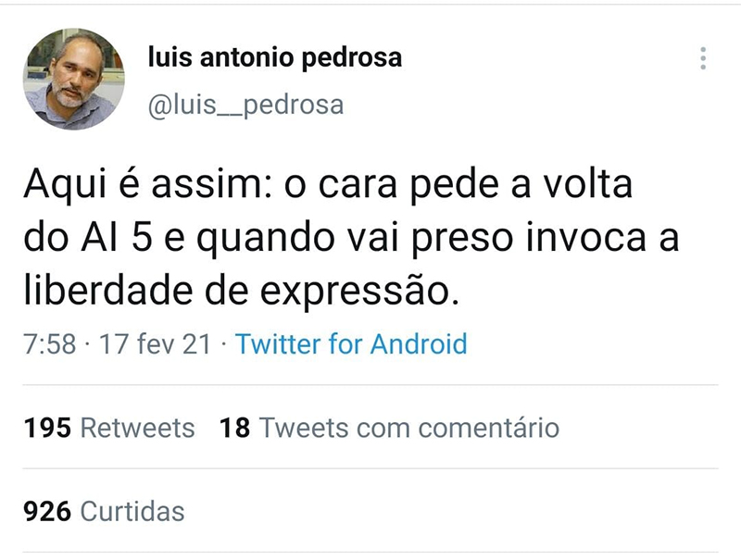The height and width of the screenshot is (560, 741).
Task: Open the 18 Tweets com comentário list
Action: (389, 429)
